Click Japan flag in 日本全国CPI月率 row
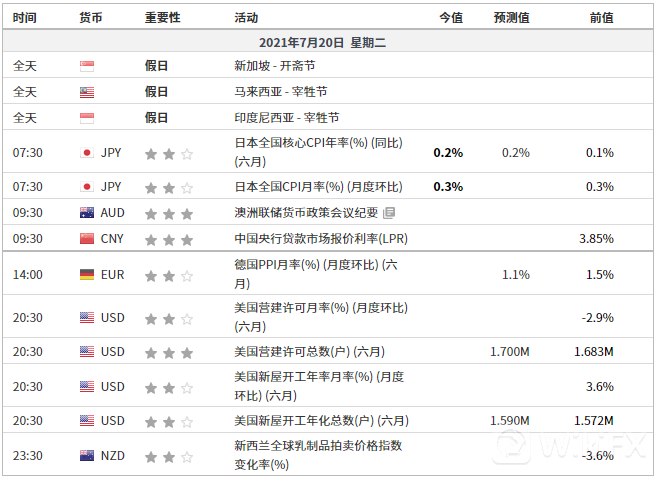Image resolution: width=657 pixels, height=480 pixels. pyautogui.click(x=86, y=187)
